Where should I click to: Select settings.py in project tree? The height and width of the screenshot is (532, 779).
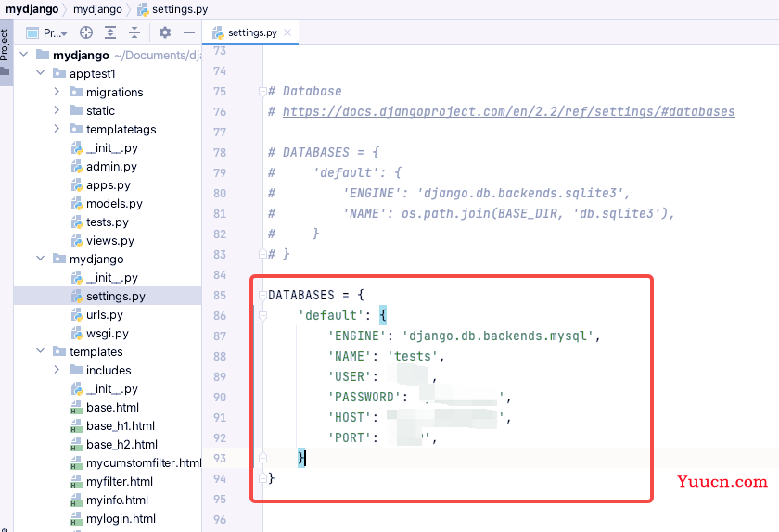click(109, 297)
